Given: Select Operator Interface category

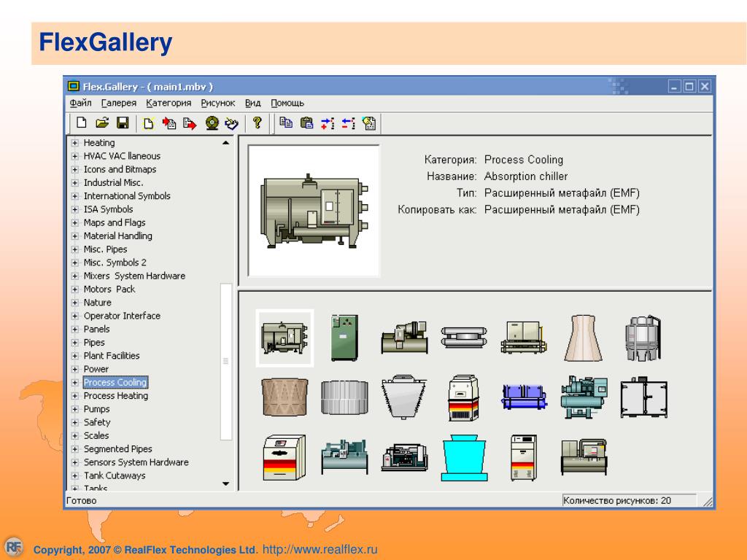Looking at the screenshot, I should (x=122, y=316).
